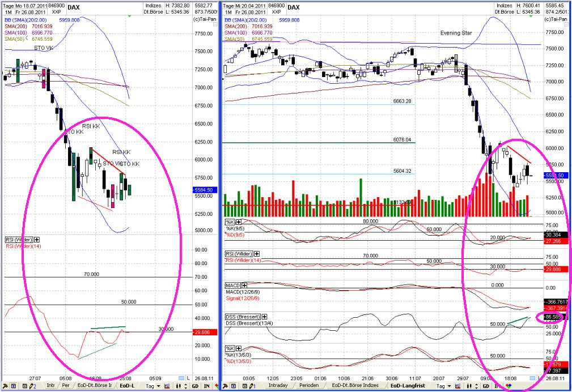Click the calendar icon in the right toolbar
Viewport: 572px width, 392px height.
pyautogui.click(x=245, y=385)
